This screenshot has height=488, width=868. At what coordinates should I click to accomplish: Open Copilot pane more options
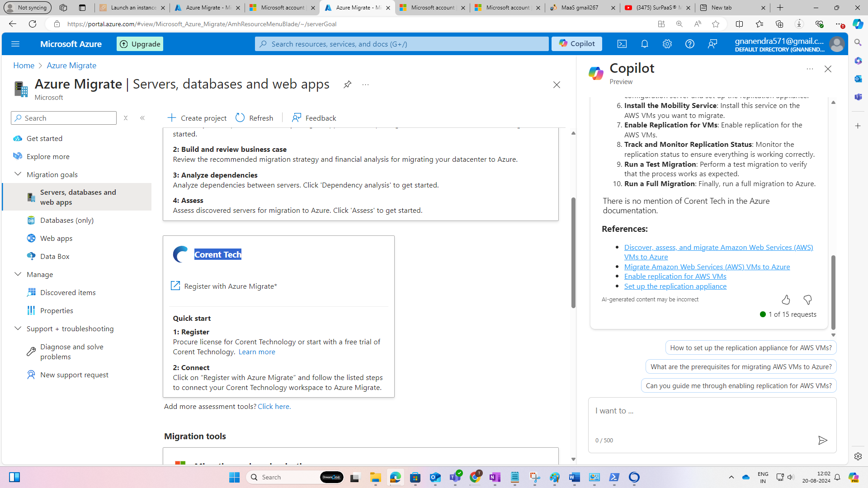pyautogui.click(x=810, y=69)
